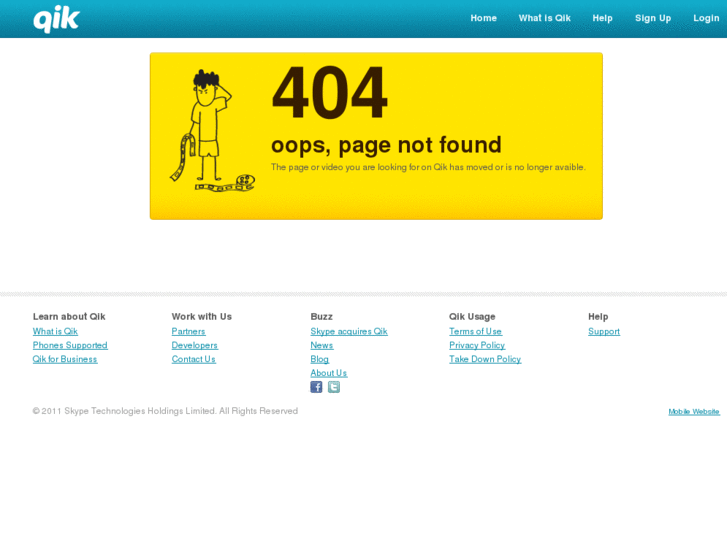The image size is (727, 545).
Task: Read the Skype acquires Qik story
Action: pyautogui.click(x=349, y=331)
